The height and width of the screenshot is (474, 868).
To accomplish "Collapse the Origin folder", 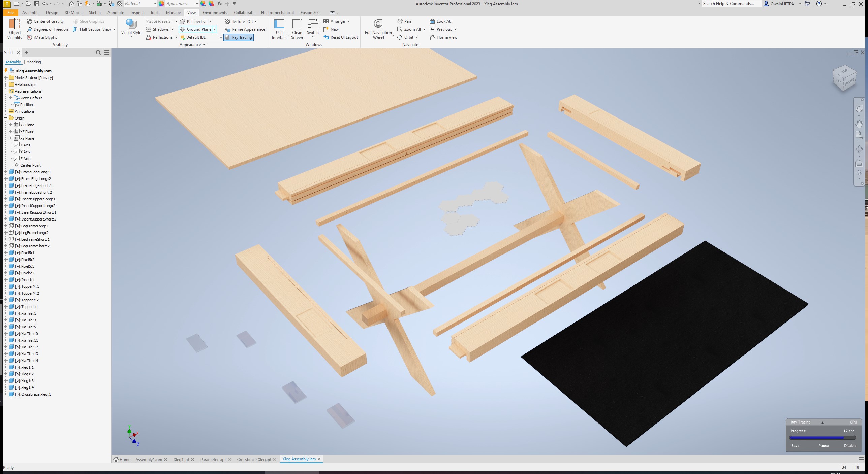I will coord(5,118).
